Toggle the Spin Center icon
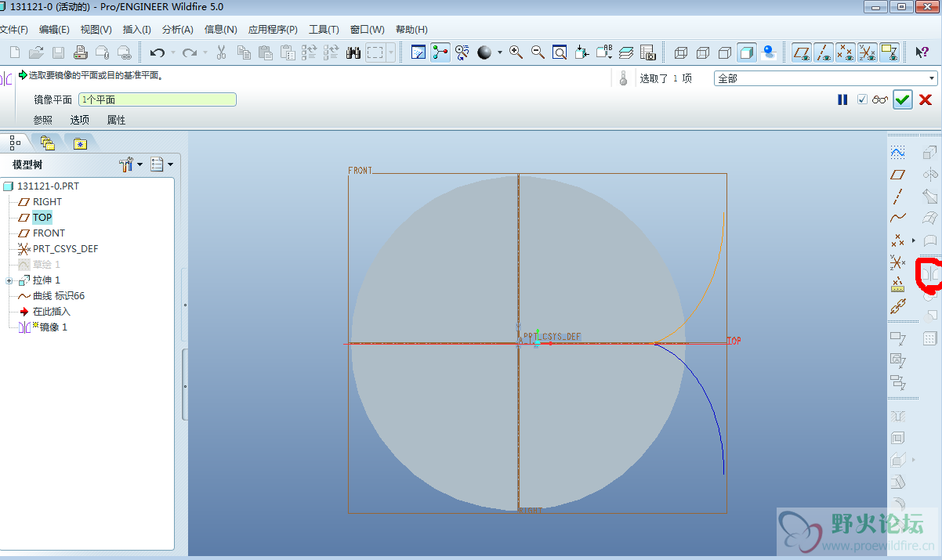This screenshot has height=560, width=942. tap(440, 52)
